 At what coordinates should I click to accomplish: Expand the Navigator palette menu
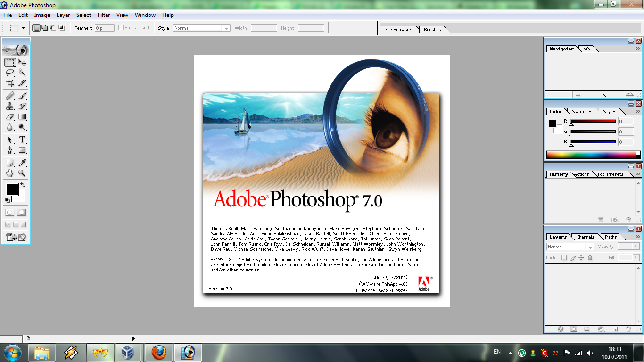[638, 49]
